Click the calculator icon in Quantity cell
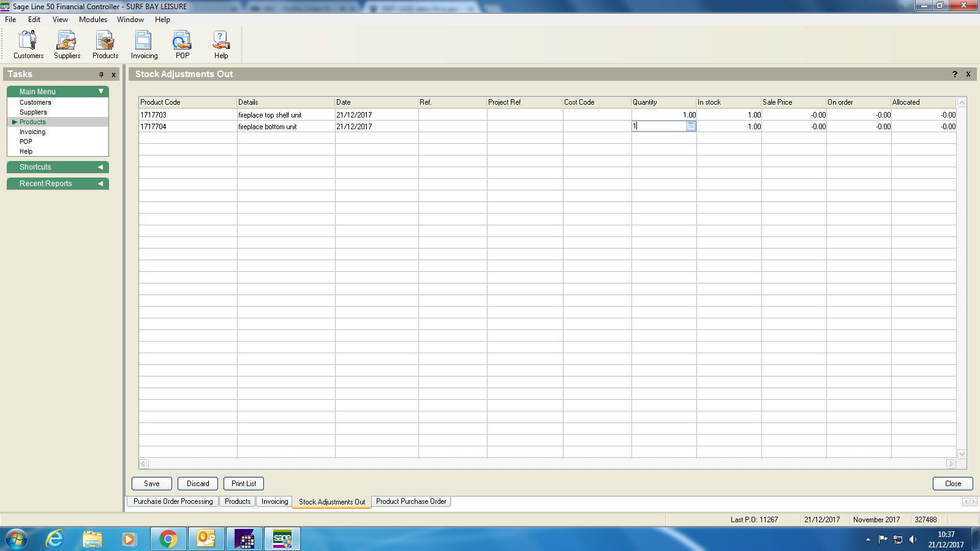980x551 pixels. tap(691, 126)
